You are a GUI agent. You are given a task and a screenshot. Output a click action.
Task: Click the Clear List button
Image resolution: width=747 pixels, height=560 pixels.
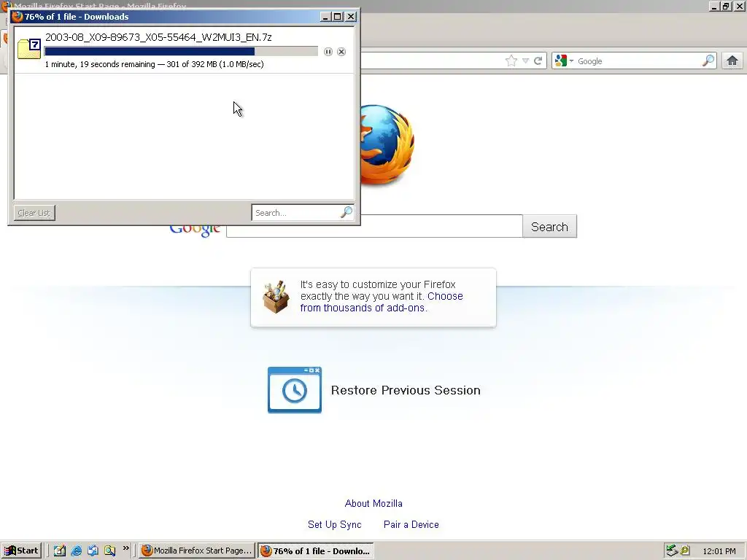[x=34, y=213]
